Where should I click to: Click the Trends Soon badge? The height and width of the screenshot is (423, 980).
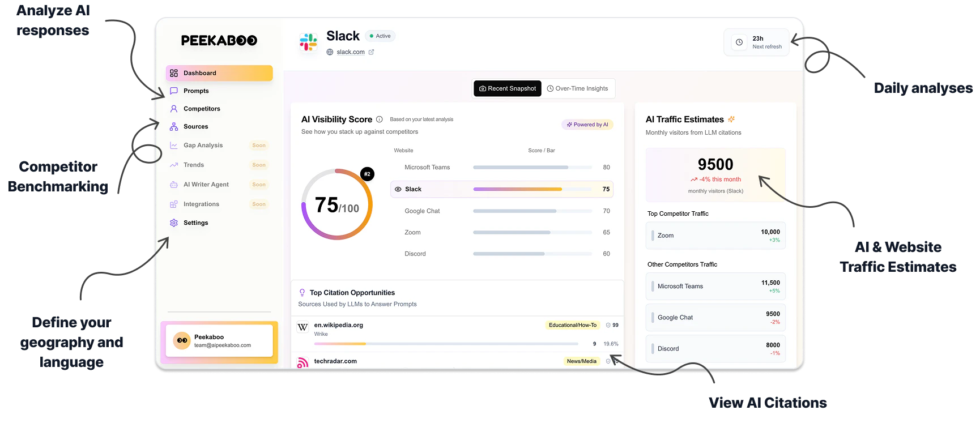pyautogui.click(x=259, y=165)
